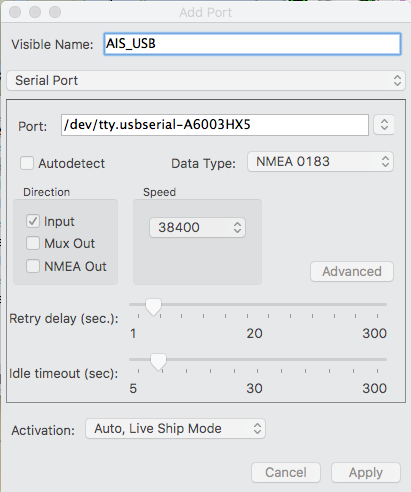Click the Apply button
This screenshot has height=492, width=411.
click(x=366, y=472)
